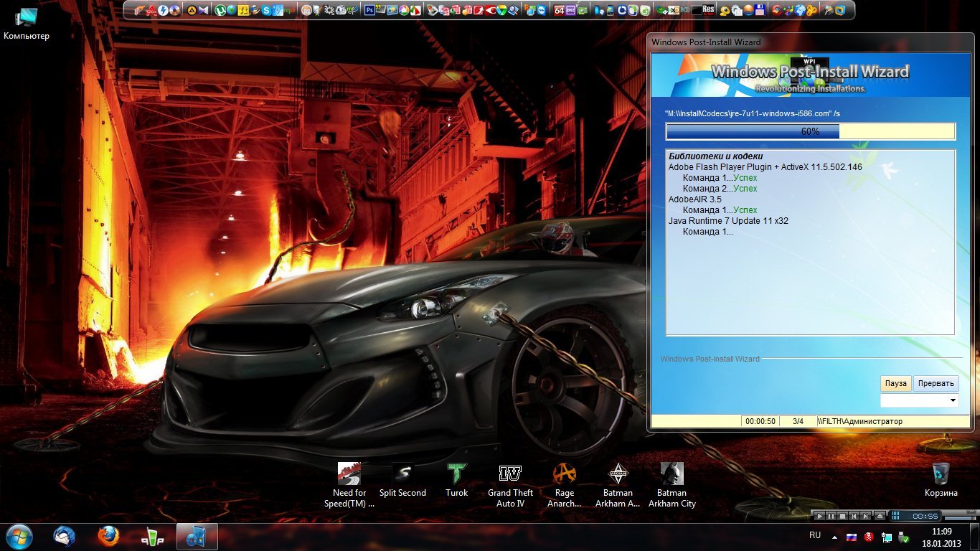
Task: Click the Grand Theft Auto IV icon
Action: [x=510, y=475]
